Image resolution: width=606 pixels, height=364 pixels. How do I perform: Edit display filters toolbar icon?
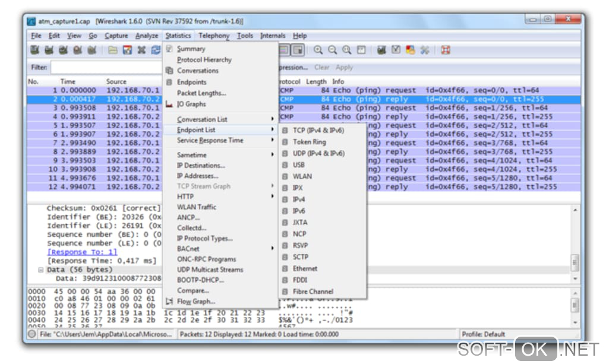[396, 50]
